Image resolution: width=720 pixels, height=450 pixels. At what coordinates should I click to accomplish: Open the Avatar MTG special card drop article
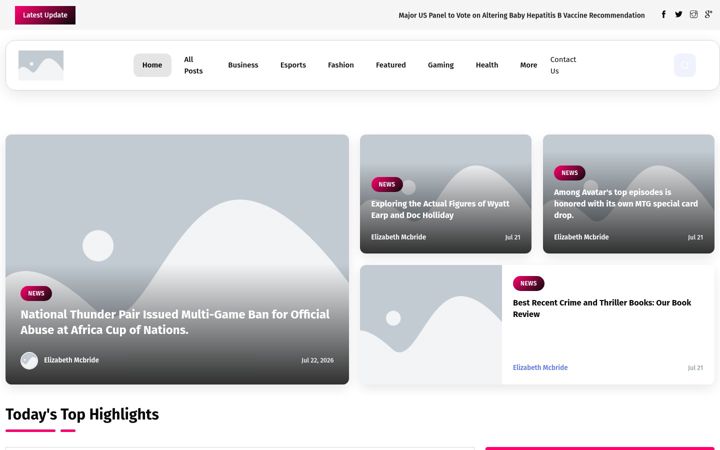(626, 203)
